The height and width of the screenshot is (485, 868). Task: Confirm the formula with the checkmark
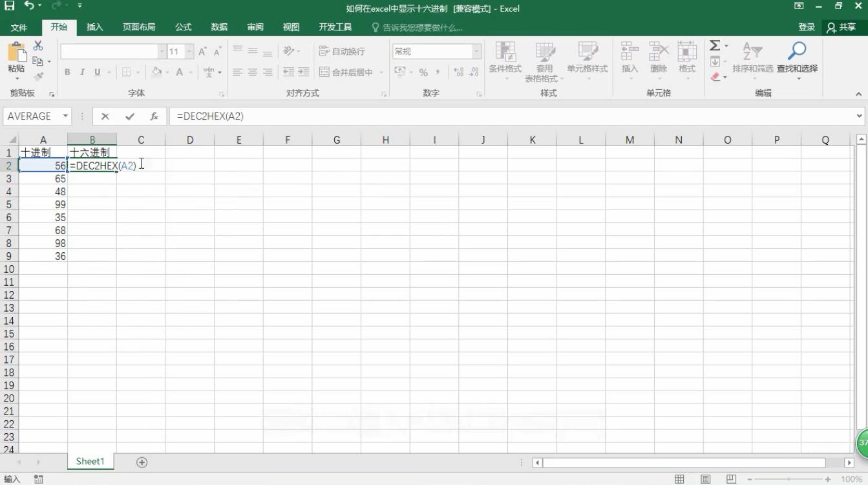click(130, 116)
